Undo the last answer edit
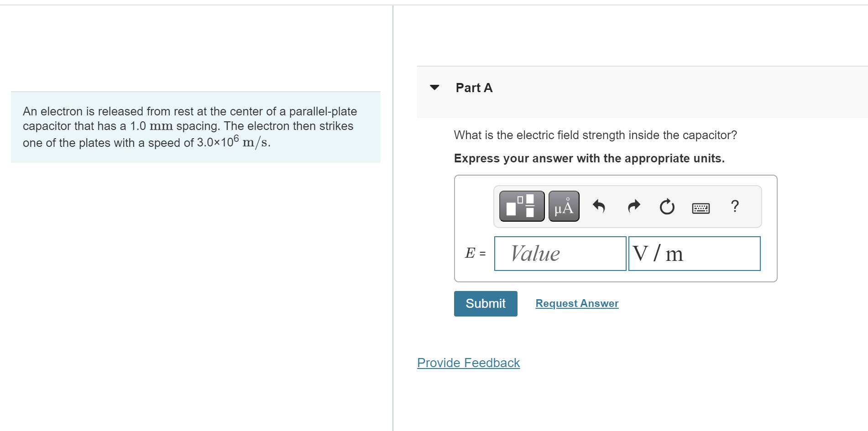This screenshot has height=431, width=868. tap(599, 207)
